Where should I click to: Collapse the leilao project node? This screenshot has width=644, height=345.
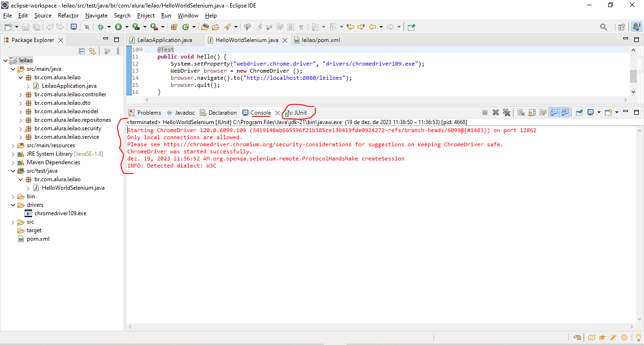click(x=5, y=60)
